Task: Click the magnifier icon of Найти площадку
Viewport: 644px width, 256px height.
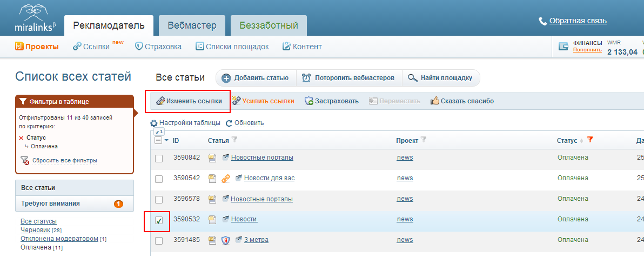Action: (x=412, y=78)
